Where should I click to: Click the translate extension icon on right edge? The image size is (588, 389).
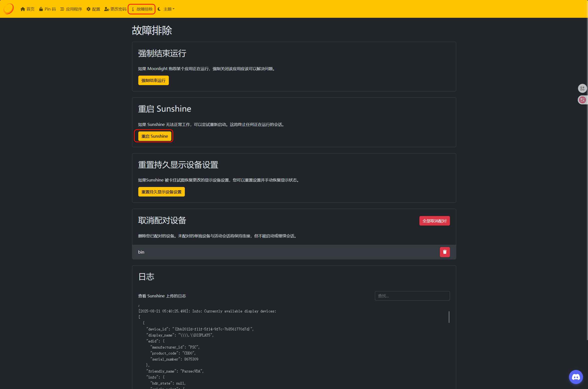[x=582, y=100]
